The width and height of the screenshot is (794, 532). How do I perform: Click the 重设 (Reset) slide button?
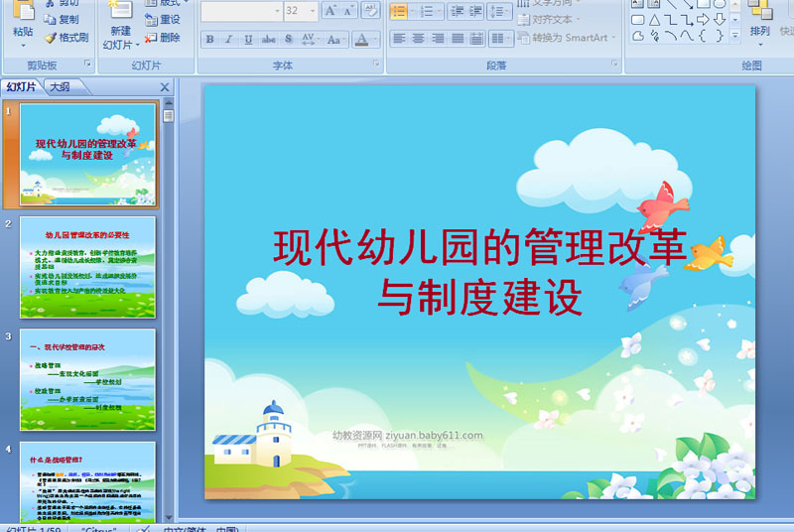[x=163, y=19]
